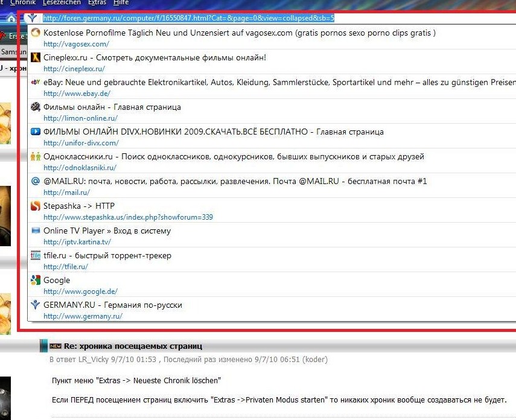
Task: Open the http://limon-online.ru/ URL
Action: click(80, 118)
